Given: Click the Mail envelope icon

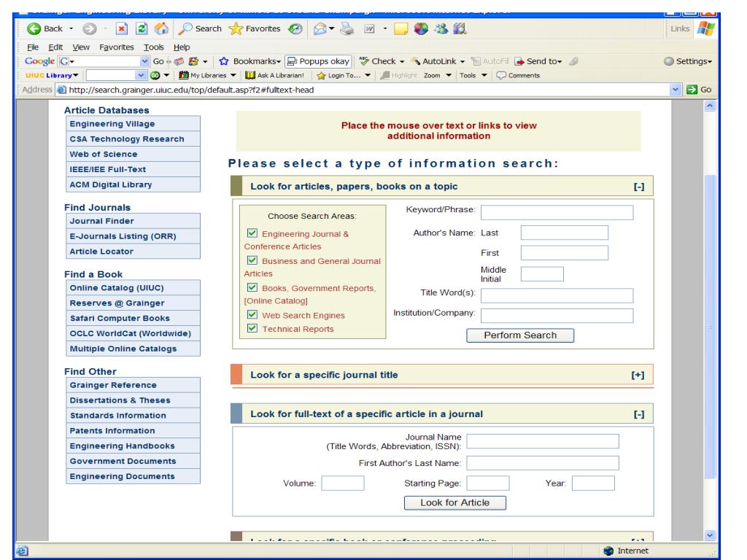Looking at the screenshot, I should [320, 28].
